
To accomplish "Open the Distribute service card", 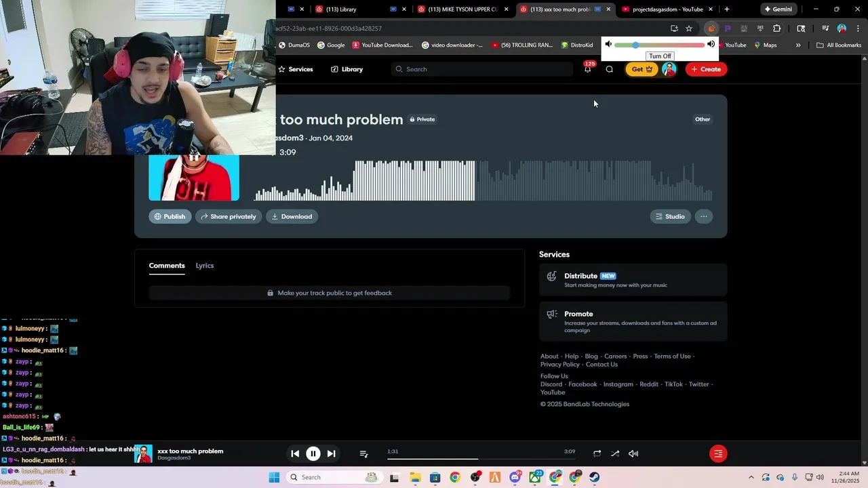I will [x=633, y=279].
